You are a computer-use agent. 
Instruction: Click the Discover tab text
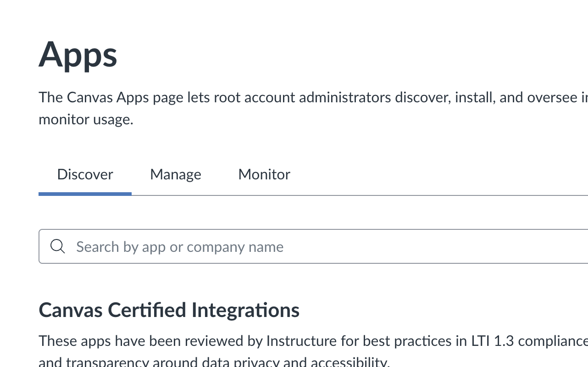85,174
